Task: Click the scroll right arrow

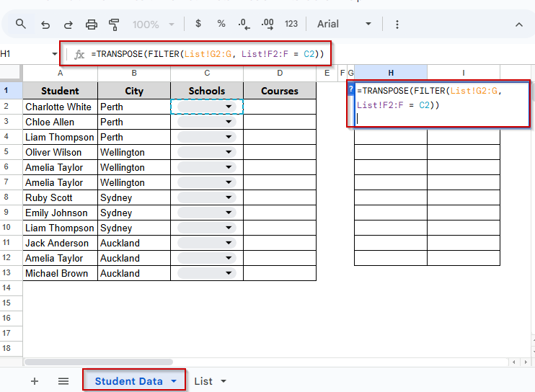Action: pos(526,362)
